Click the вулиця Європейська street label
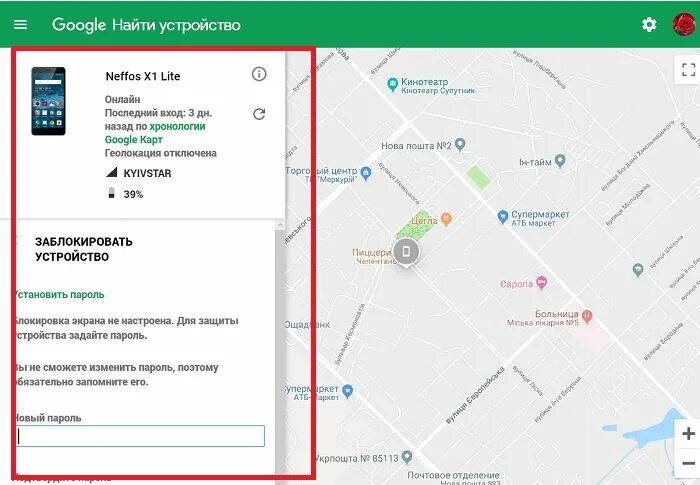Screen dimensions: 700x485 (475, 395)
